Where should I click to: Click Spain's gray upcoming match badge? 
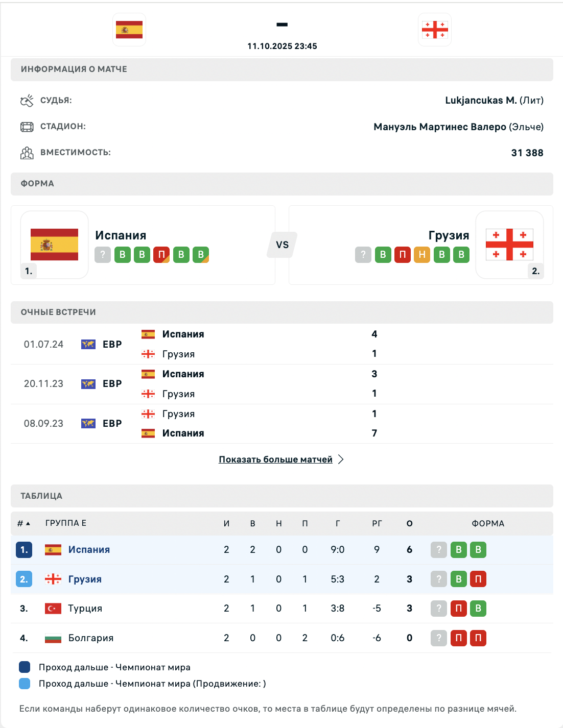[103, 254]
